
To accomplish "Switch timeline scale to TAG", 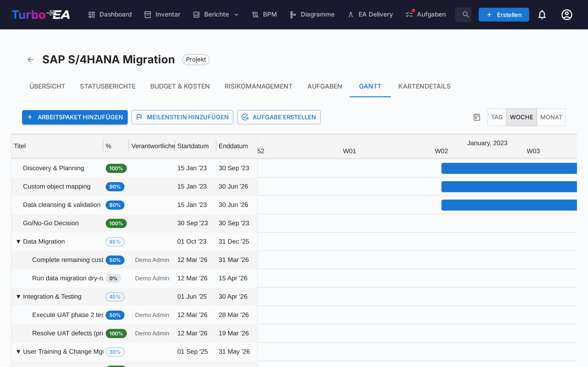I will pos(497,117).
